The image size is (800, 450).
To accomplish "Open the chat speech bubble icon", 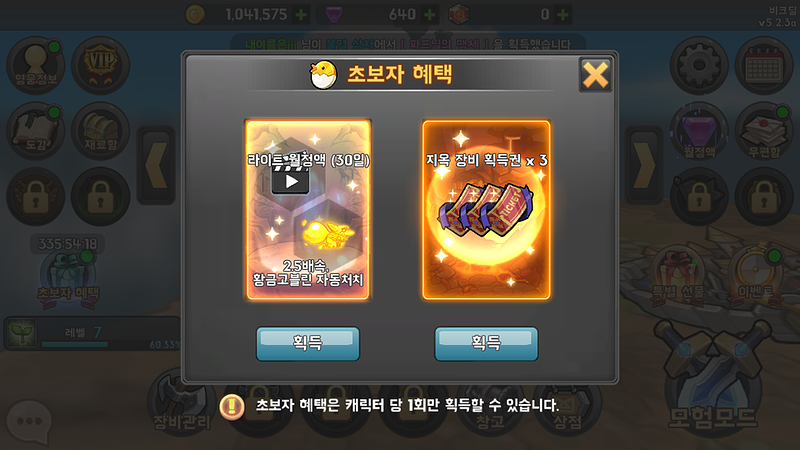I will pyautogui.click(x=30, y=421).
